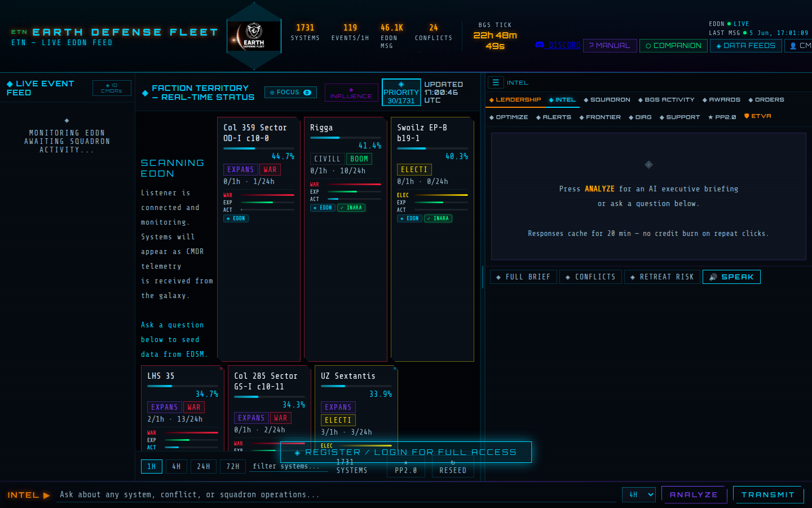The height and width of the screenshot is (508, 812).
Task: Select the 4H time range
Action: click(176, 467)
